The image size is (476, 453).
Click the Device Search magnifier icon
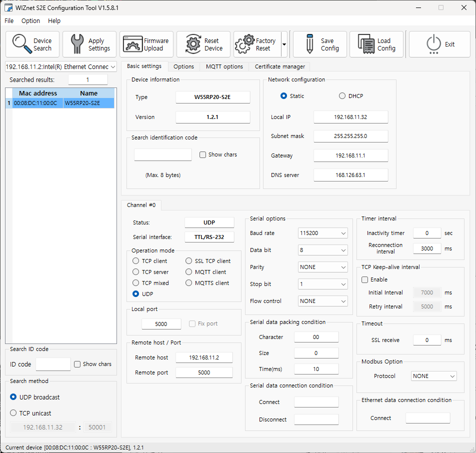(x=22, y=44)
